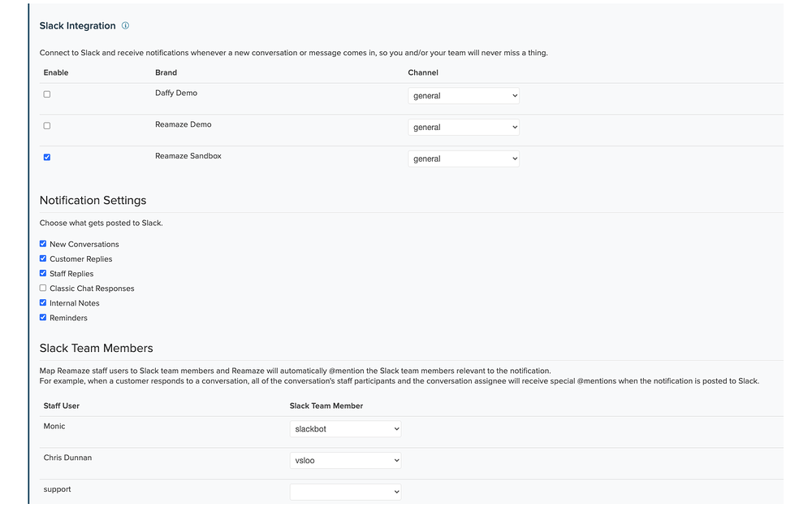The image size is (812, 508).
Task: Click the Channel column header
Action: [x=423, y=72]
